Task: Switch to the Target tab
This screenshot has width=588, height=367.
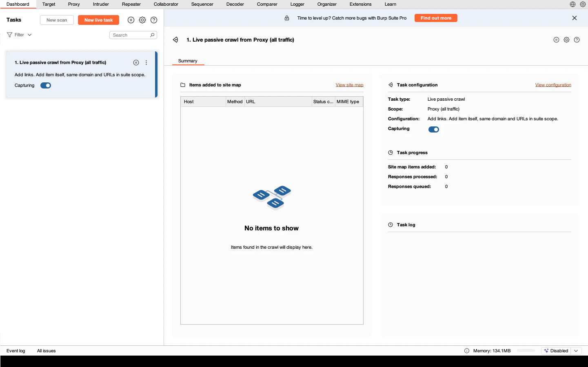Action: point(49,4)
